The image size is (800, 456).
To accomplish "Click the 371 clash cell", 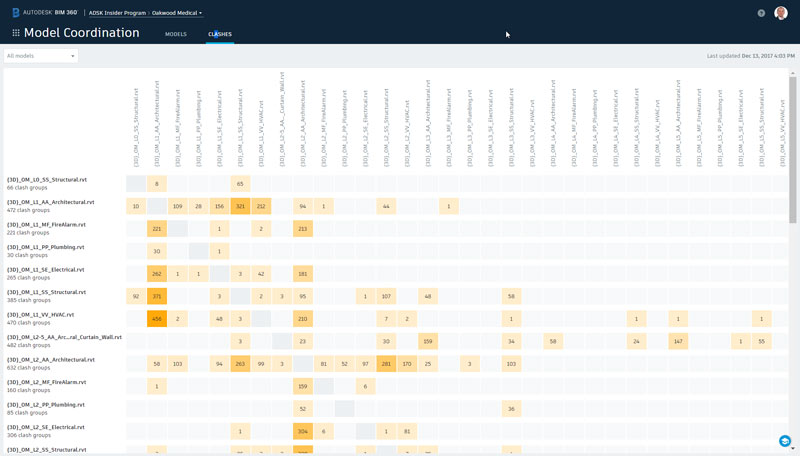I will [x=156, y=296].
